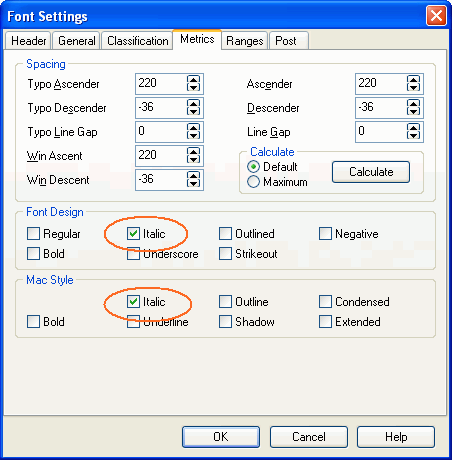Decrease the Typo Descender value with down arrow

193,112
